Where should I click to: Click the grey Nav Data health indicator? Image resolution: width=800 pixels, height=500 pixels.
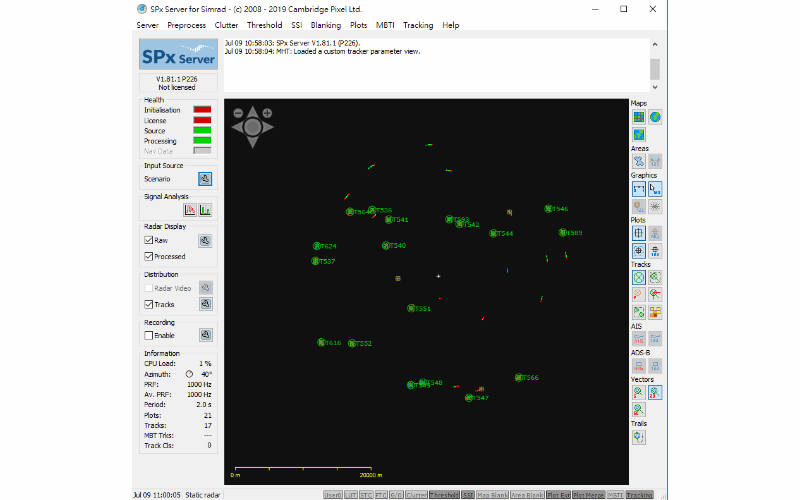(x=202, y=151)
